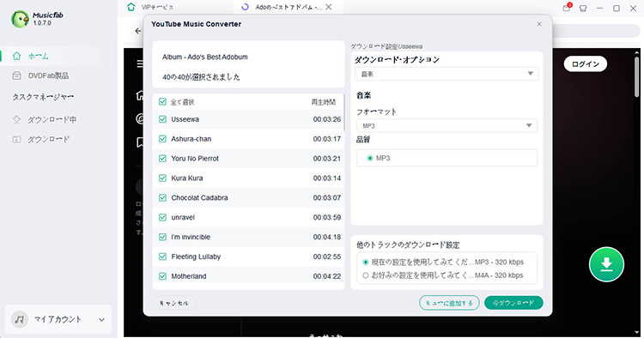
Task: Click the loading spinner icon on tab
Action: pyautogui.click(x=246, y=7)
